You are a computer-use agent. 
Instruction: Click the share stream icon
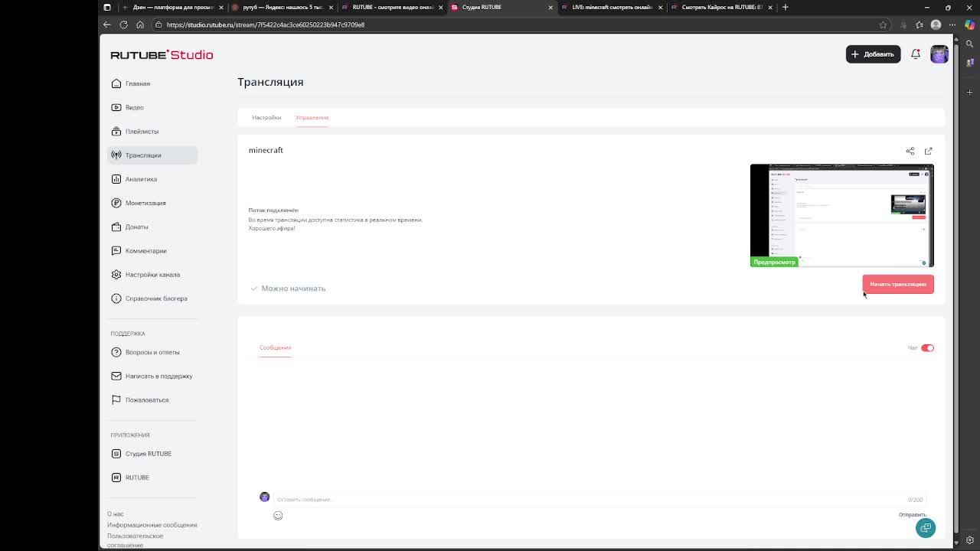coord(910,151)
